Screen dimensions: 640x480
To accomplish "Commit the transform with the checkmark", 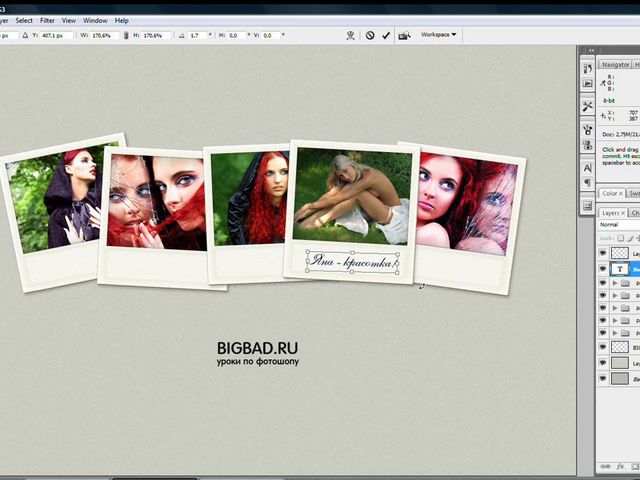I will tap(386, 36).
